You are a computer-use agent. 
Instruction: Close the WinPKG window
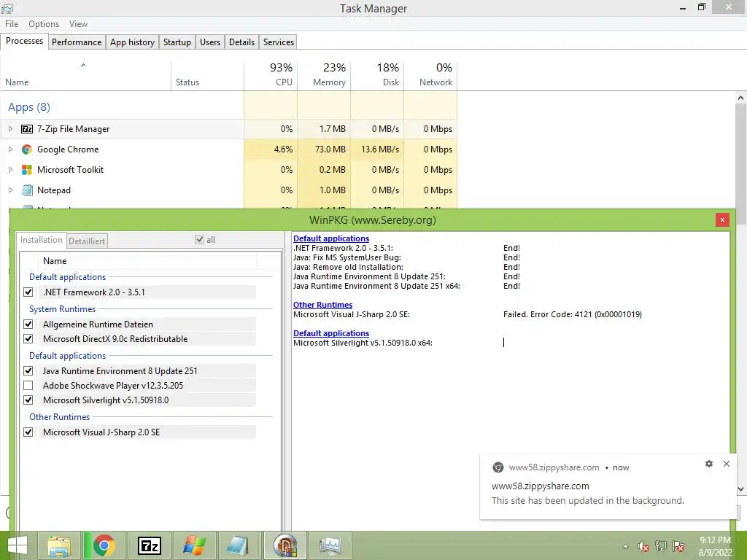coord(722,219)
